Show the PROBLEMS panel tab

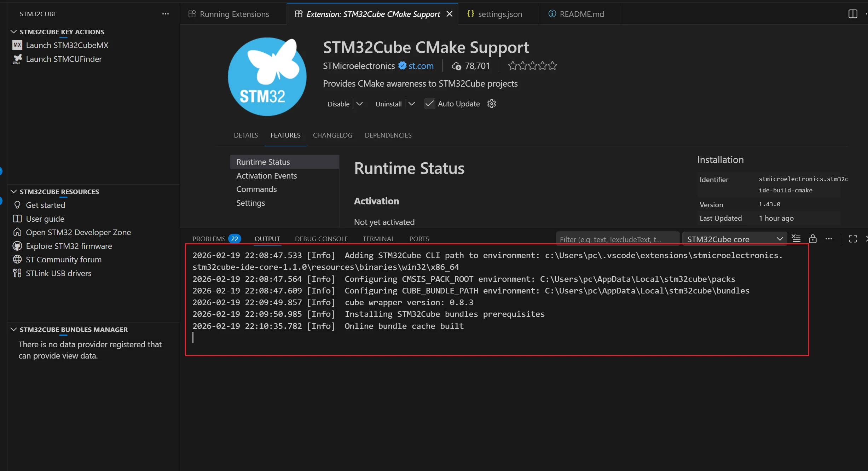click(x=209, y=239)
